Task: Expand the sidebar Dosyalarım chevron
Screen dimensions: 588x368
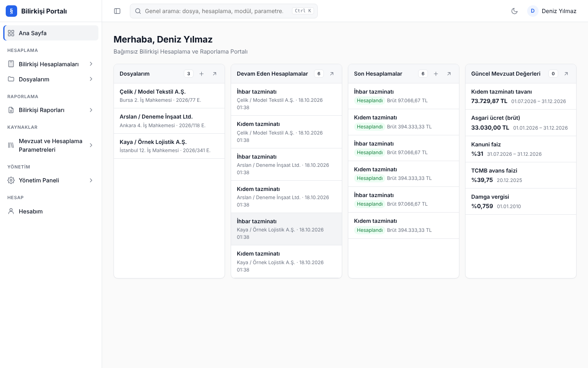Action: coord(91,79)
